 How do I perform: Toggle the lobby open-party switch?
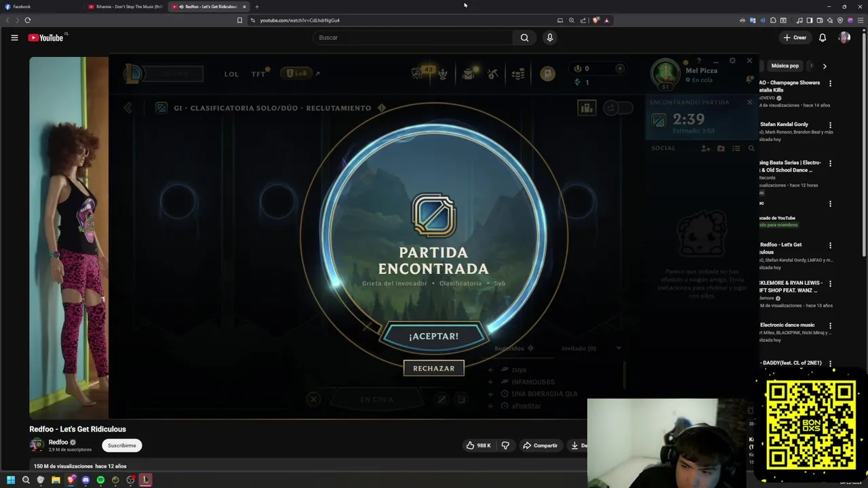[x=618, y=108]
